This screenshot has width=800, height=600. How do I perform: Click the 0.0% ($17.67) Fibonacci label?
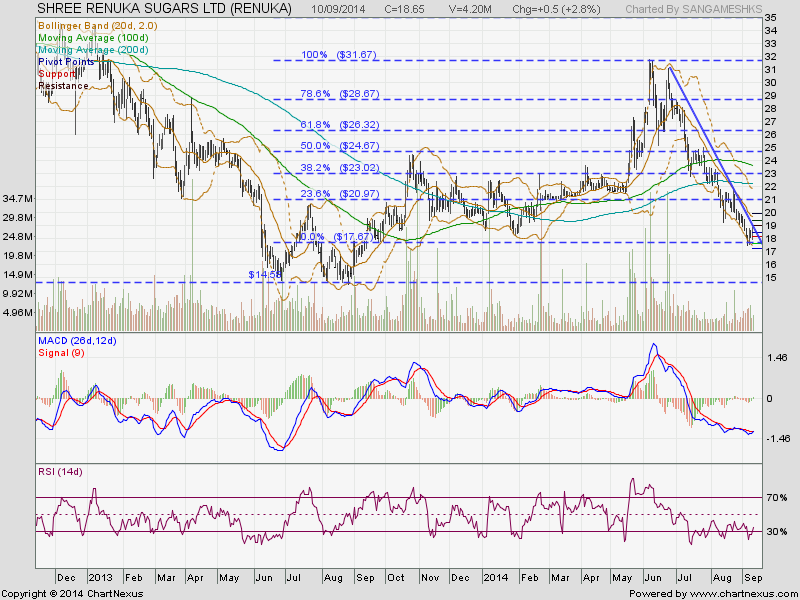click(339, 237)
